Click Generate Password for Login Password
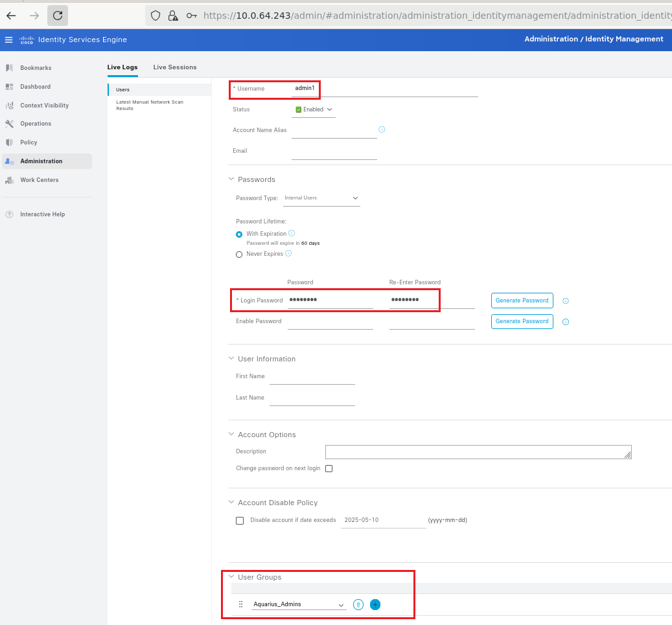Screen dimensions: 672x625 pyautogui.click(x=522, y=301)
